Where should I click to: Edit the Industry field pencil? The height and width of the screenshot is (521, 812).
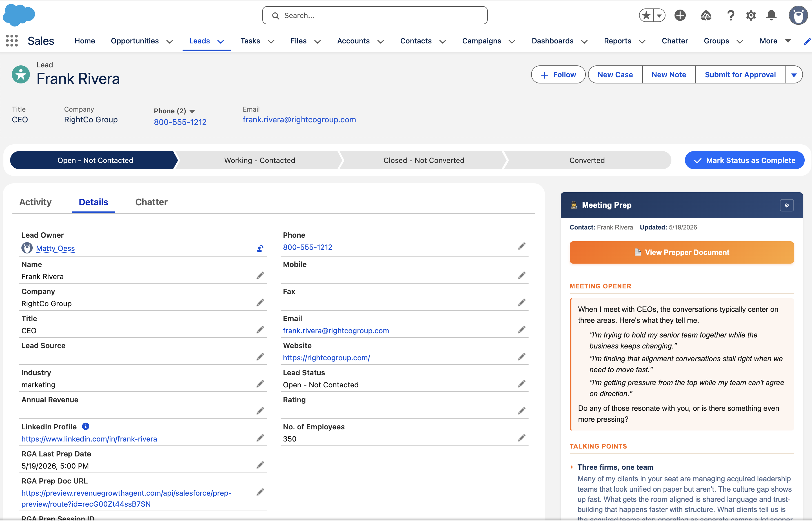(x=260, y=384)
